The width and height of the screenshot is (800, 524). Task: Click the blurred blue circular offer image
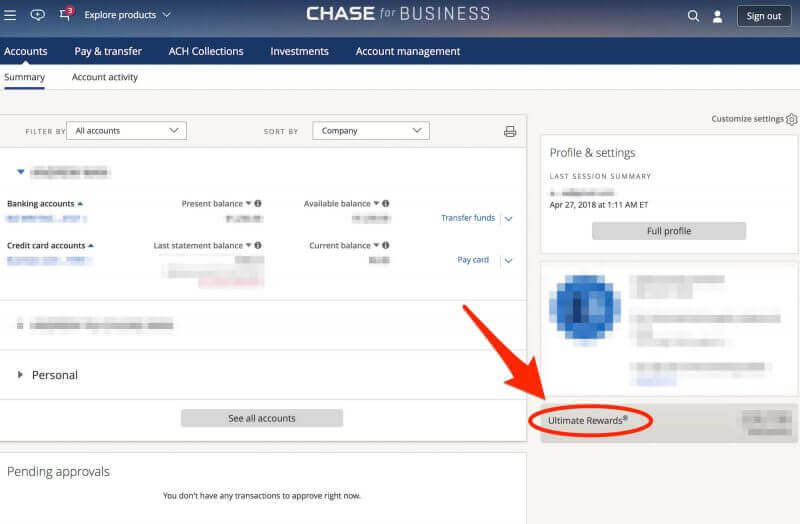pyautogui.click(x=585, y=308)
